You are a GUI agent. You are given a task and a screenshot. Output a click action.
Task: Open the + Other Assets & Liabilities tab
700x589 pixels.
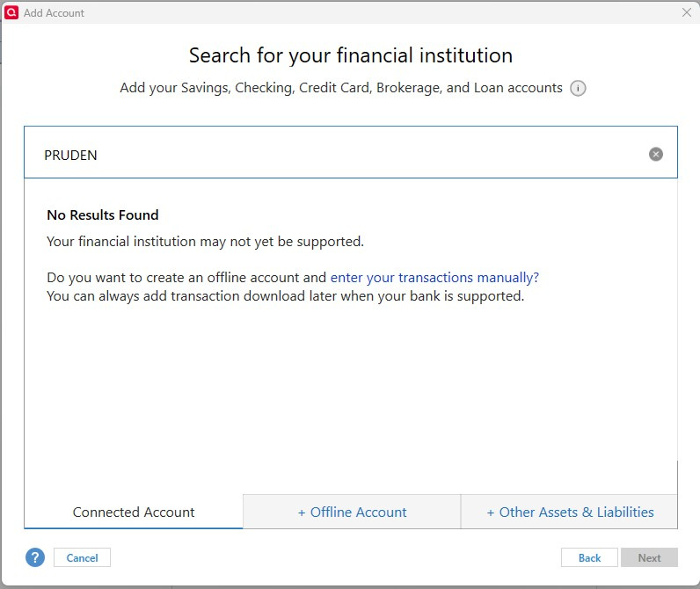point(569,512)
